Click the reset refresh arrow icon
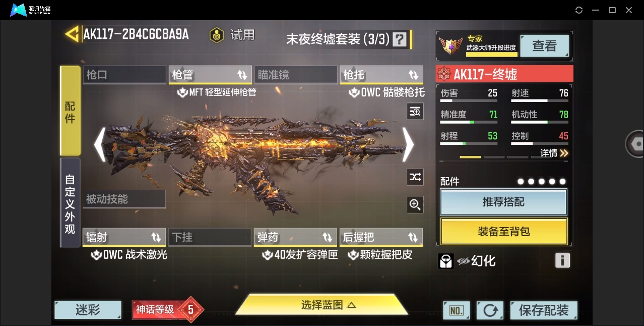The image size is (644, 326). click(490, 310)
